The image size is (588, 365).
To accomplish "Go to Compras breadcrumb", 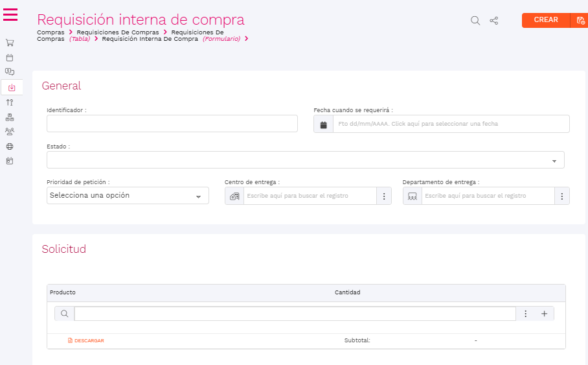I will 51,32.
